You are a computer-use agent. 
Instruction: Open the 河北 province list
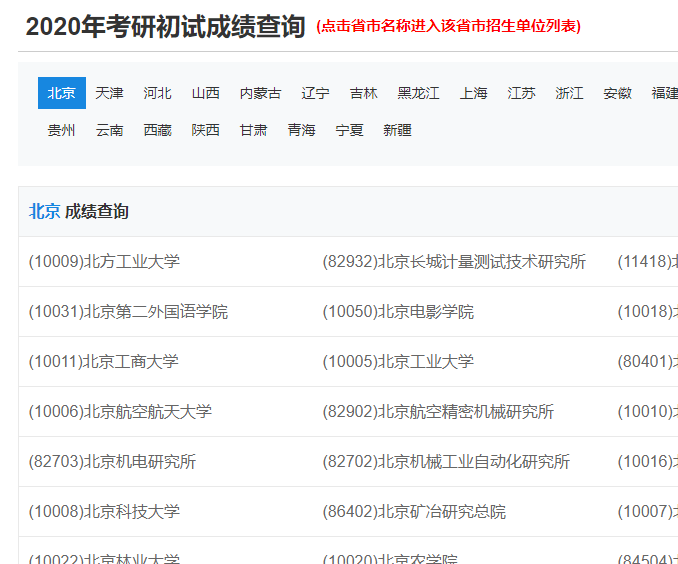click(157, 93)
